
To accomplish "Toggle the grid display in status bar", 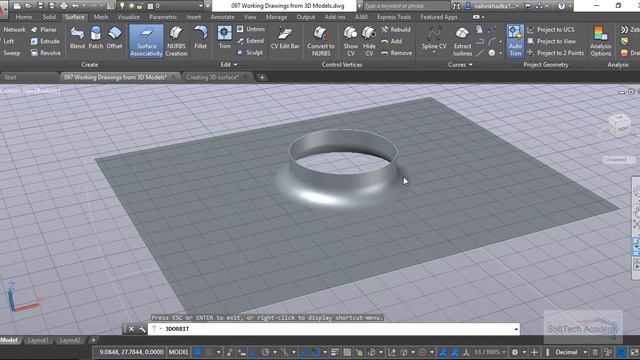I will 198,352.
